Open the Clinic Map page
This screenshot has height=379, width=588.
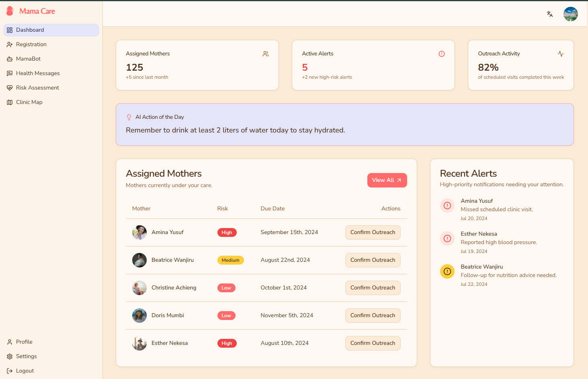coord(29,102)
